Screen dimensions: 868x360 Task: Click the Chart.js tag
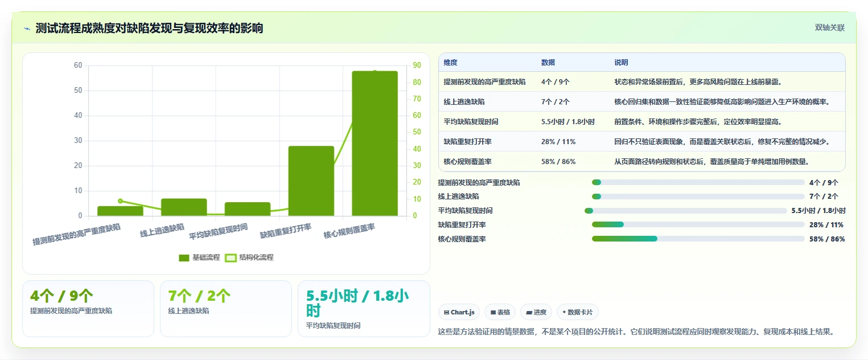click(x=459, y=312)
